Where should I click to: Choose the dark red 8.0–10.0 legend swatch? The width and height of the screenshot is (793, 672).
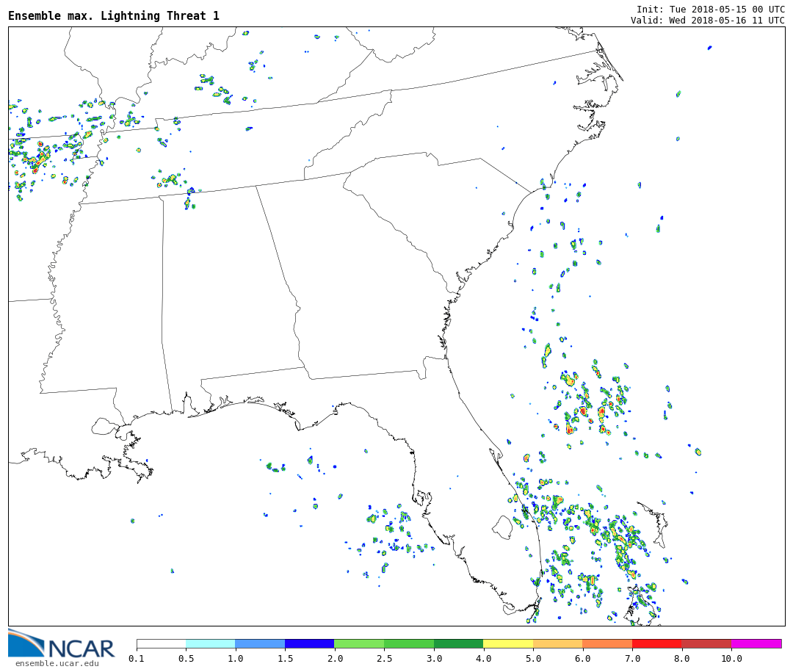point(706,643)
